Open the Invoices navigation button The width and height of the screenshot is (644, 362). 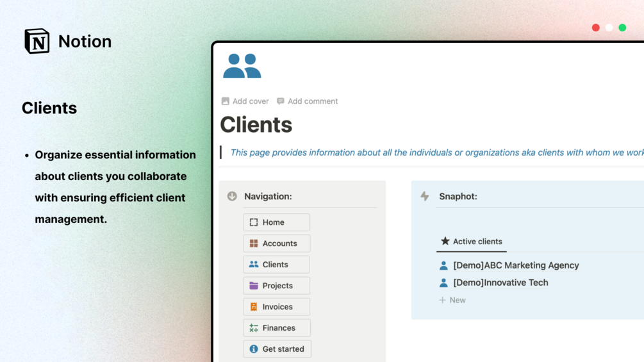[276, 307]
